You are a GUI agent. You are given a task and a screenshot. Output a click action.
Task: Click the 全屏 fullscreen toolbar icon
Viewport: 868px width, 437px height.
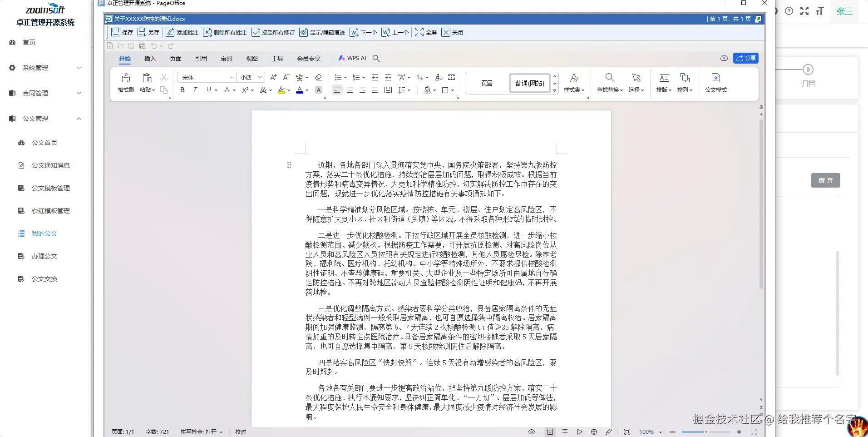click(x=419, y=32)
